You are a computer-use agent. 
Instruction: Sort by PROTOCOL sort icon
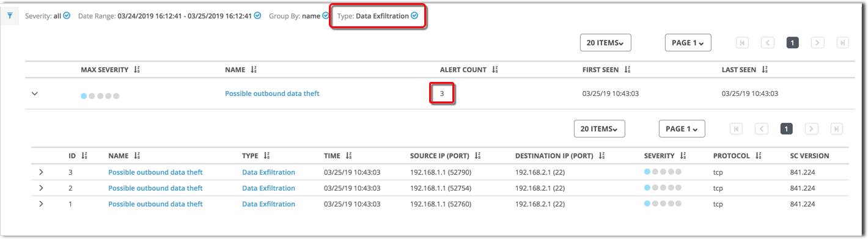[758, 156]
